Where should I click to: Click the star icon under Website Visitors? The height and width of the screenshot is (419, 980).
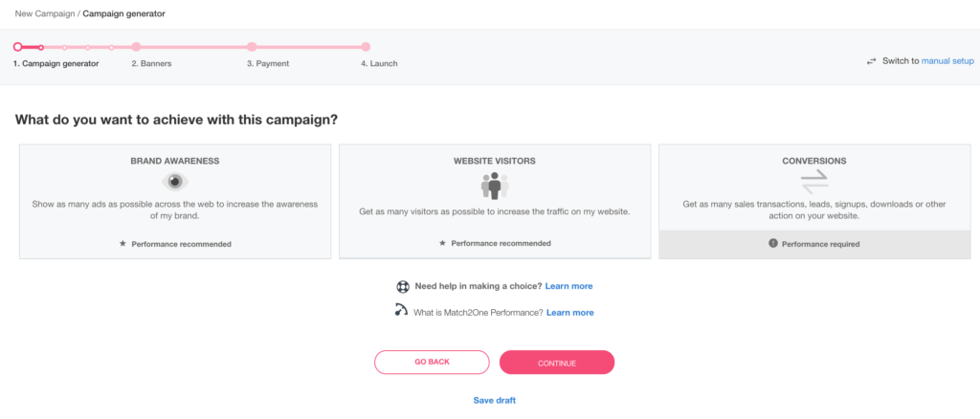[x=442, y=243]
